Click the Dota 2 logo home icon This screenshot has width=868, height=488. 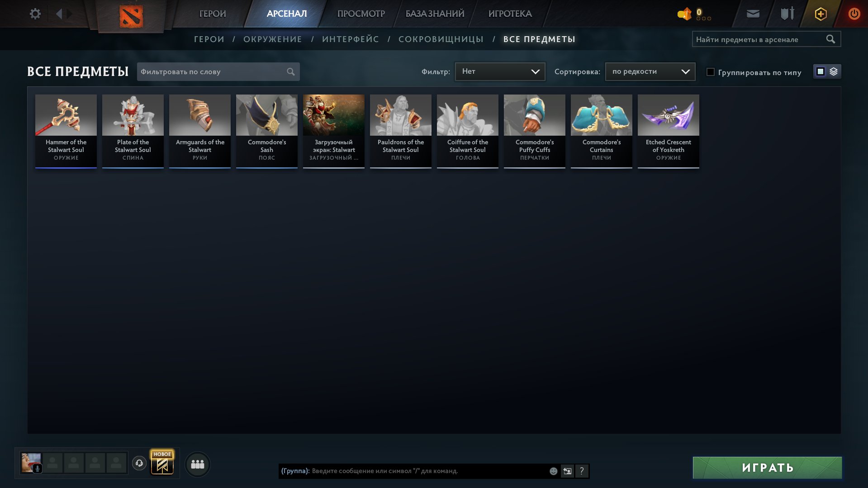[x=131, y=16]
